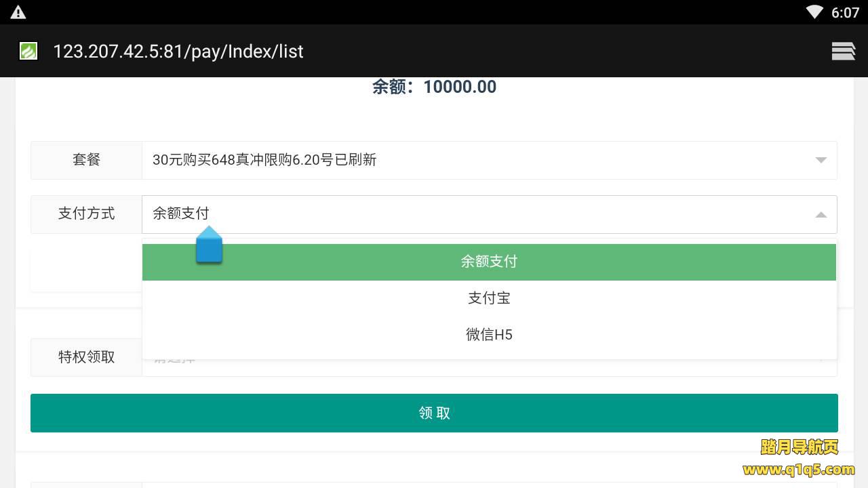
Task: Expand the 套餐 dropdown arrow
Action: click(x=821, y=160)
